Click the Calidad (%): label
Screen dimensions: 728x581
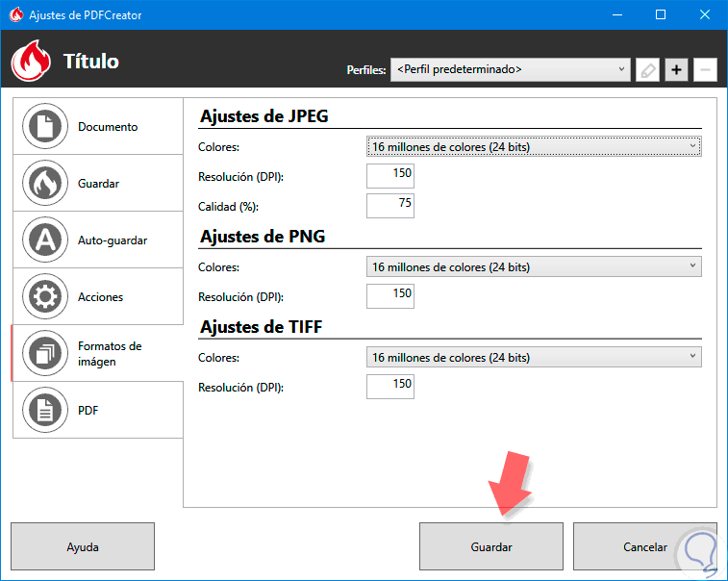pyautogui.click(x=228, y=207)
